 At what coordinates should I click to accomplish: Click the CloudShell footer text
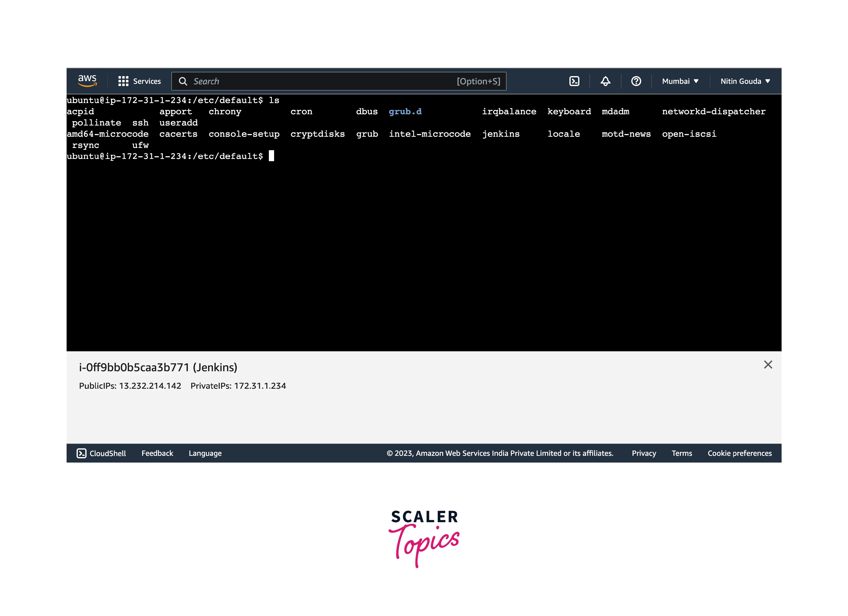click(108, 453)
